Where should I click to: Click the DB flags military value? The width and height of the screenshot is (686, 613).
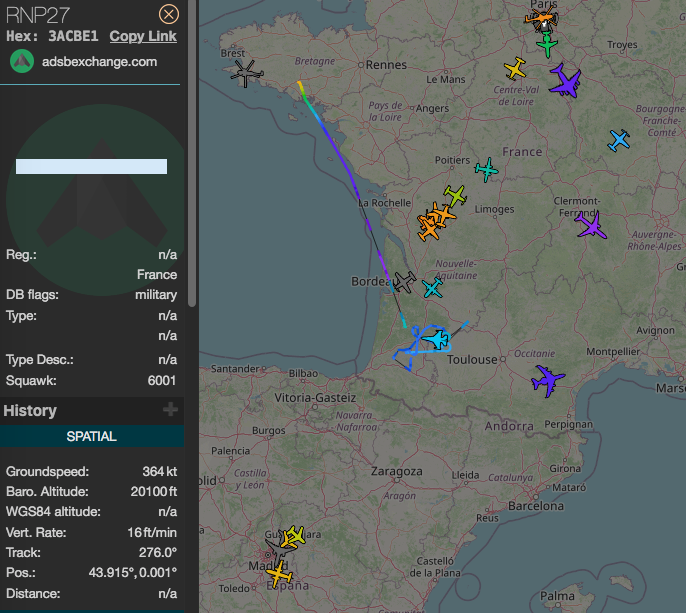coord(156,295)
